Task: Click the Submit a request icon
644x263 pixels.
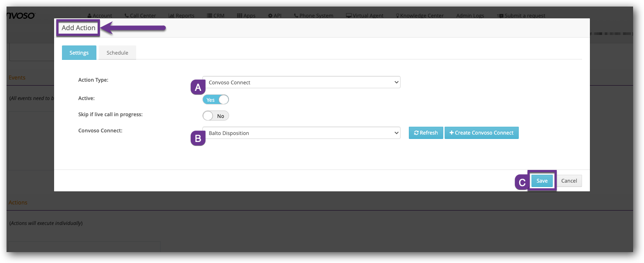Action: [500, 16]
